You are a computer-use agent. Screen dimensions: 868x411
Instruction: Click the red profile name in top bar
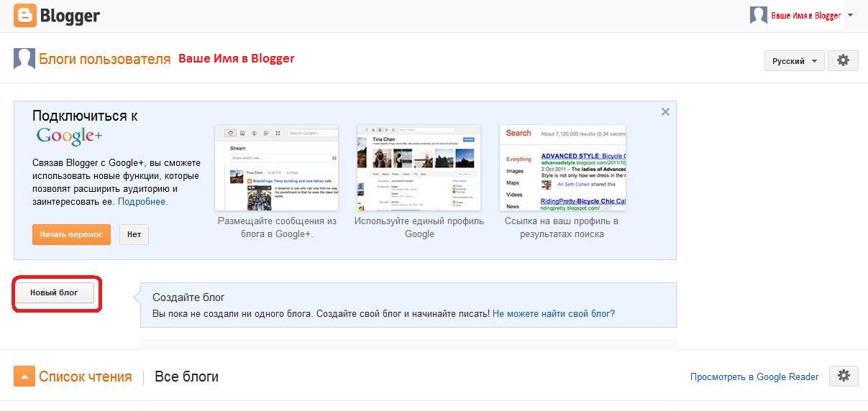point(805,15)
